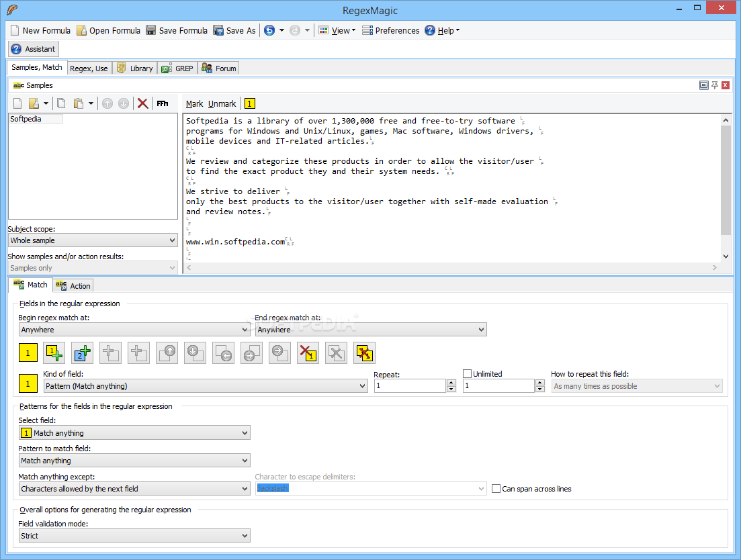This screenshot has height=560, width=741.
Task: Click the Save As button
Action: coord(234,31)
